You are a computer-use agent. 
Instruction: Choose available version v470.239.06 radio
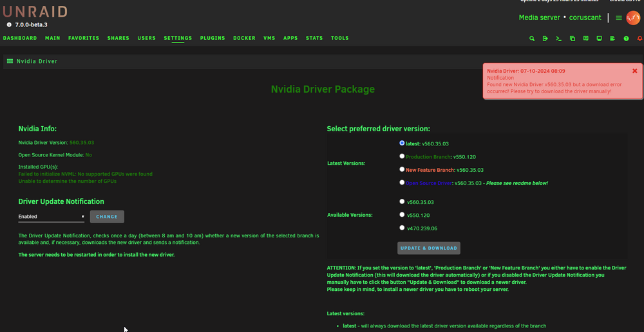pyautogui.click(x=402, y=227)
